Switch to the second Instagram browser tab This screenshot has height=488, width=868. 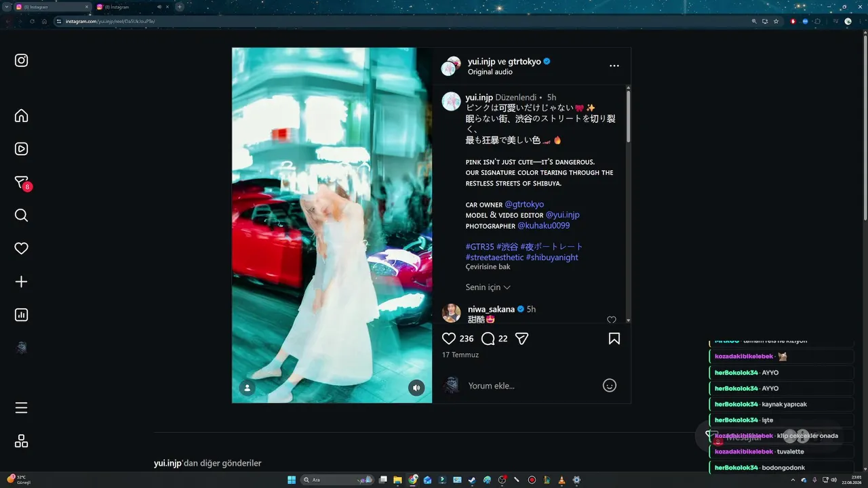point(133,7)
